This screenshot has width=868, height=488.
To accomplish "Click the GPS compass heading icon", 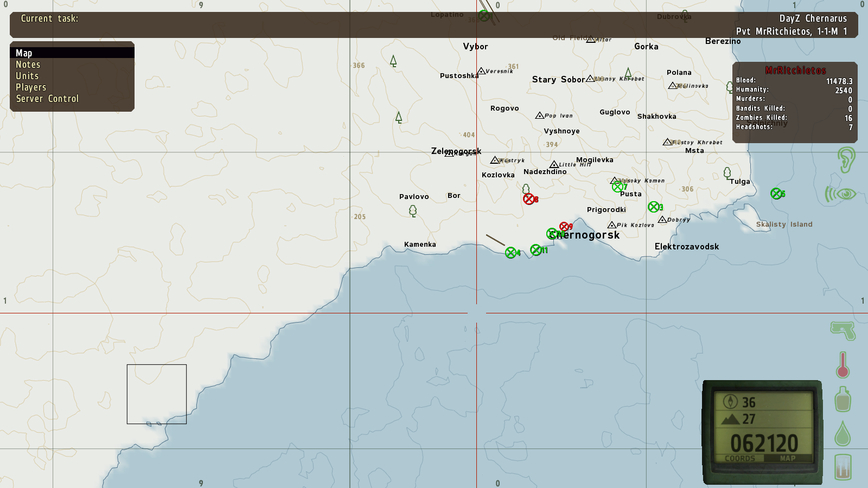I will [x=730, y=402].
